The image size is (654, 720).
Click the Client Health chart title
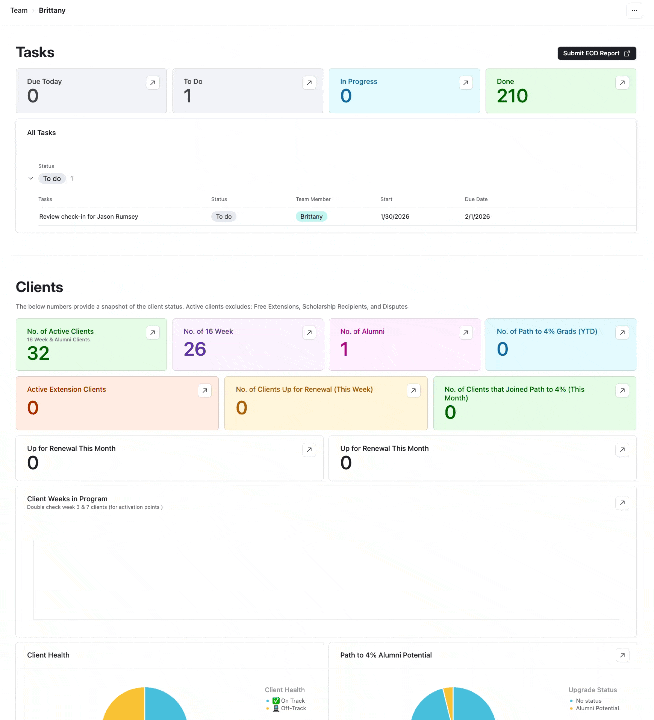point(48,655)
